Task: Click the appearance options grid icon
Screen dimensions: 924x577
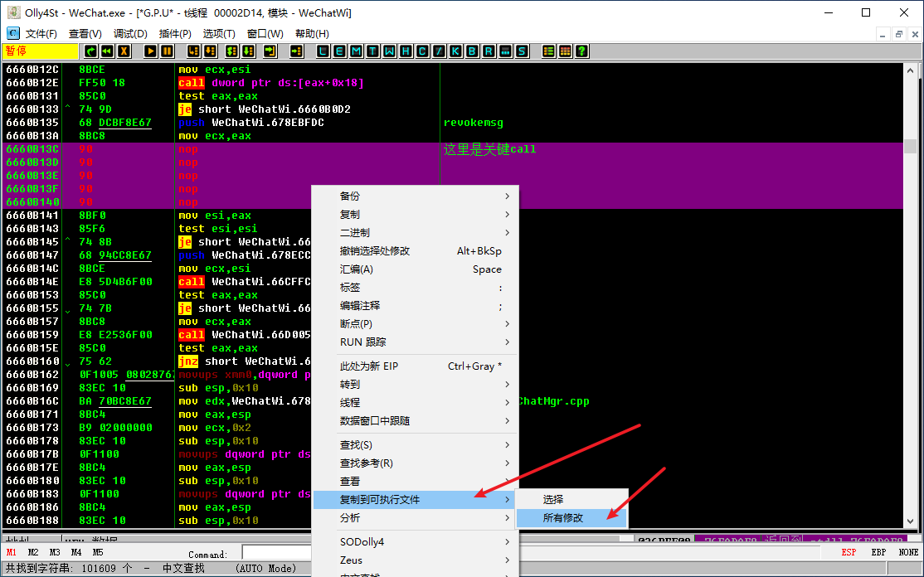Action: pyautogui.click(x=565, y=51)
